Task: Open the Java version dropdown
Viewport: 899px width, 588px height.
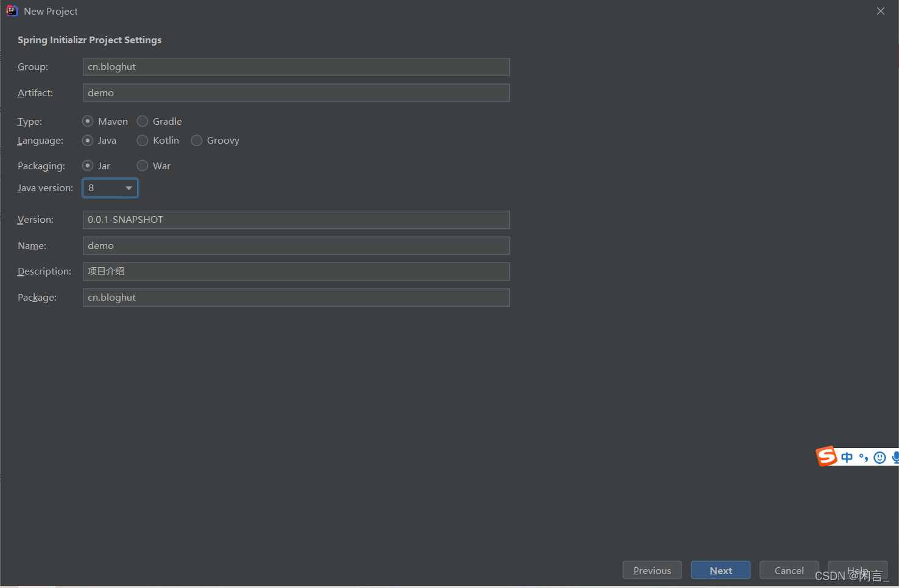Action: tap(110, 188)
